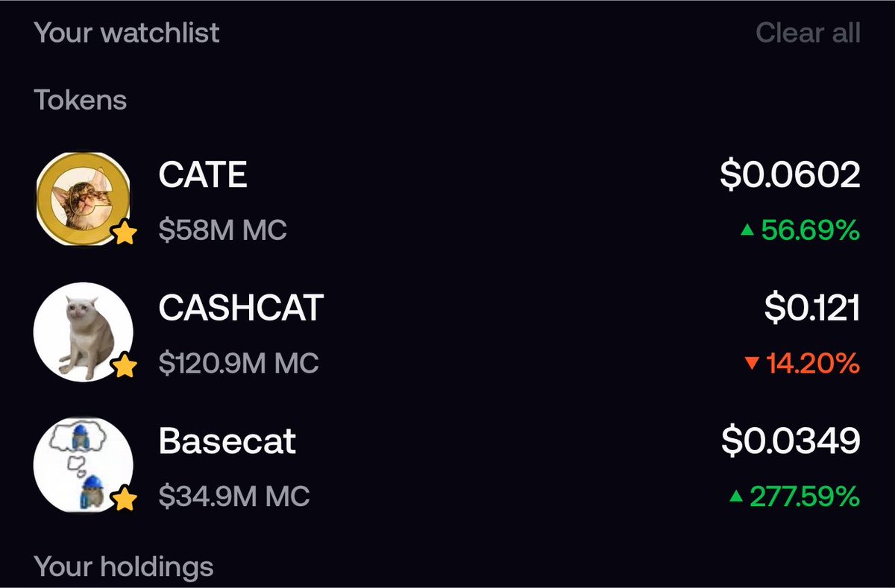
Task: Click the Clear all link
Action: coord(808,33)
